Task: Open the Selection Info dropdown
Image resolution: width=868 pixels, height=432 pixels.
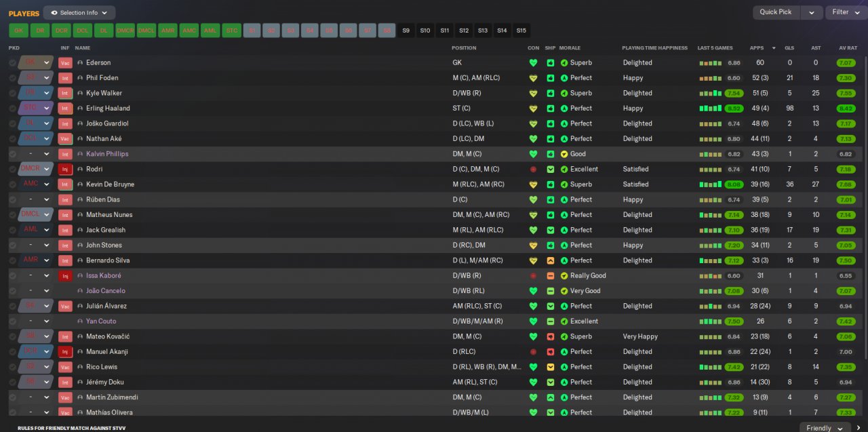Action: (79, 13)
